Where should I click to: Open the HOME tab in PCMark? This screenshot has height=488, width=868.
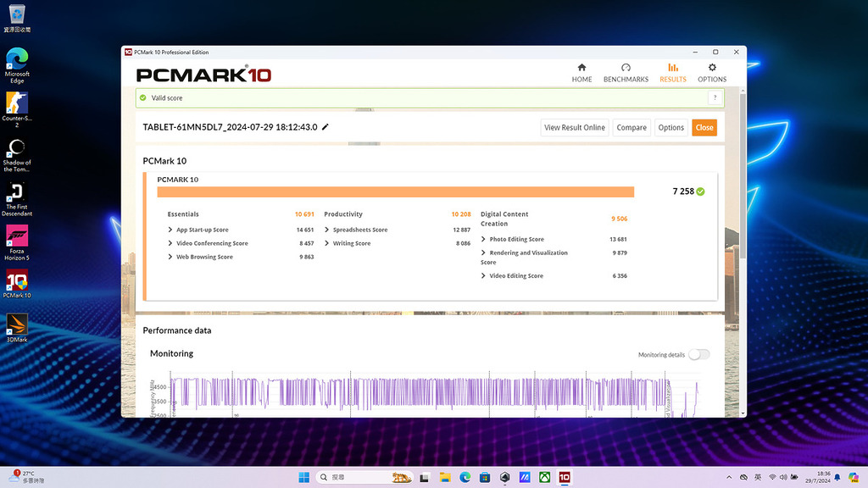[x=581, y=73]
